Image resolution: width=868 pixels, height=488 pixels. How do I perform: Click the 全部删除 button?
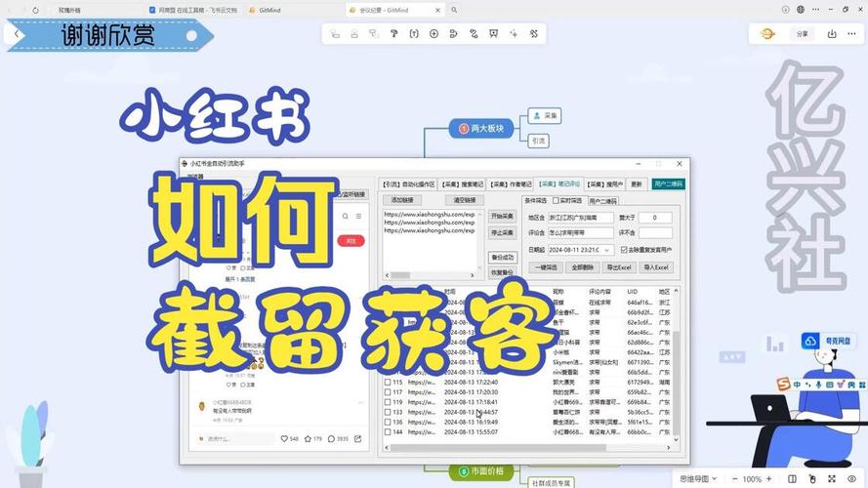point(582,267)
